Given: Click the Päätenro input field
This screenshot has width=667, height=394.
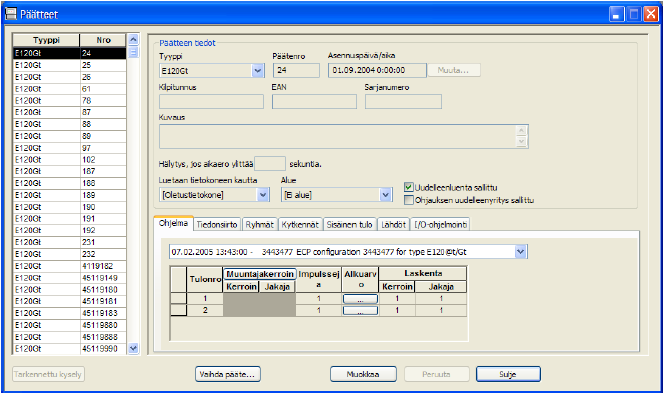Looking at the screenshot, I should click(x=296, y=71).
